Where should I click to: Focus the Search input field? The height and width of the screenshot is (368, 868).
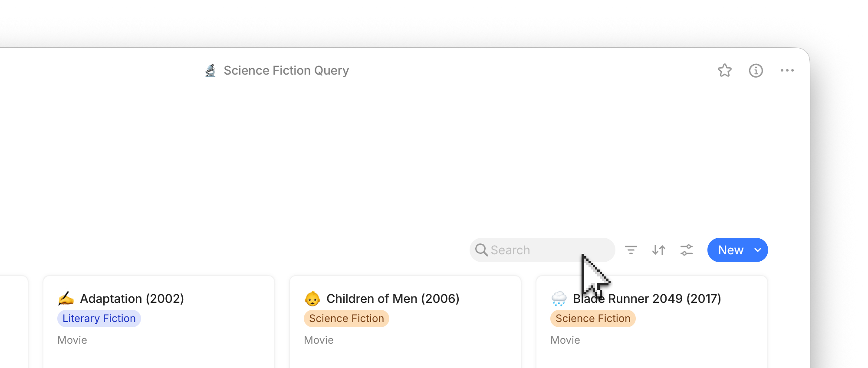point(542,250)
